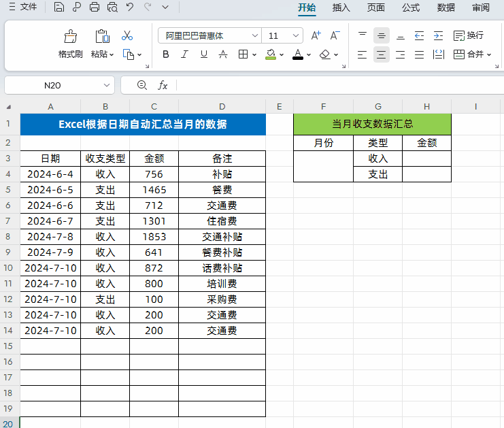Open the font size 11 dropdown

pyautogui.click(x=296, y=35)
